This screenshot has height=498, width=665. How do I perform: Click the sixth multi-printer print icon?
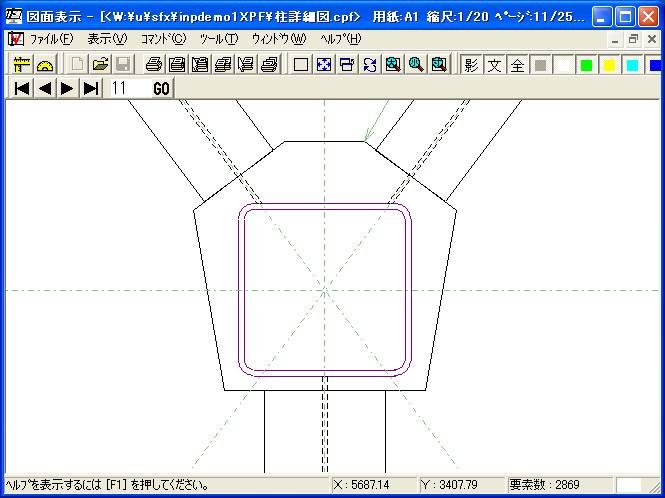click(269, 65)
